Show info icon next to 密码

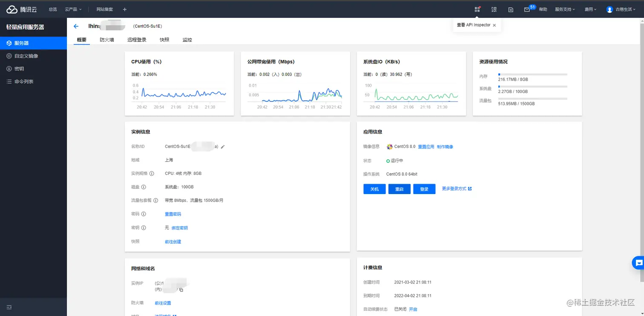144,214
